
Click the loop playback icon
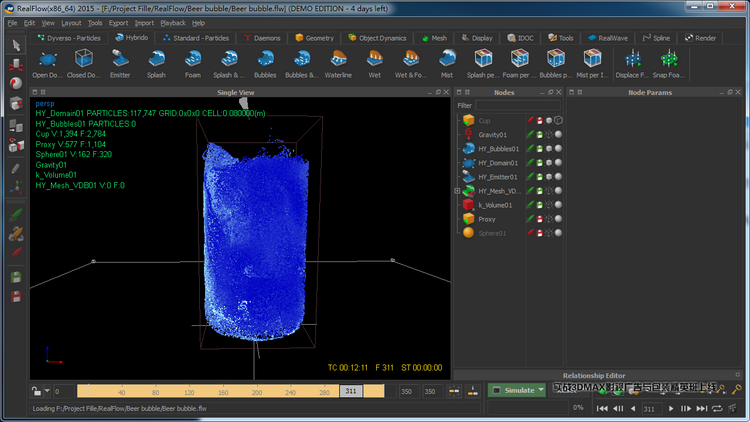(x=717, y=408)
